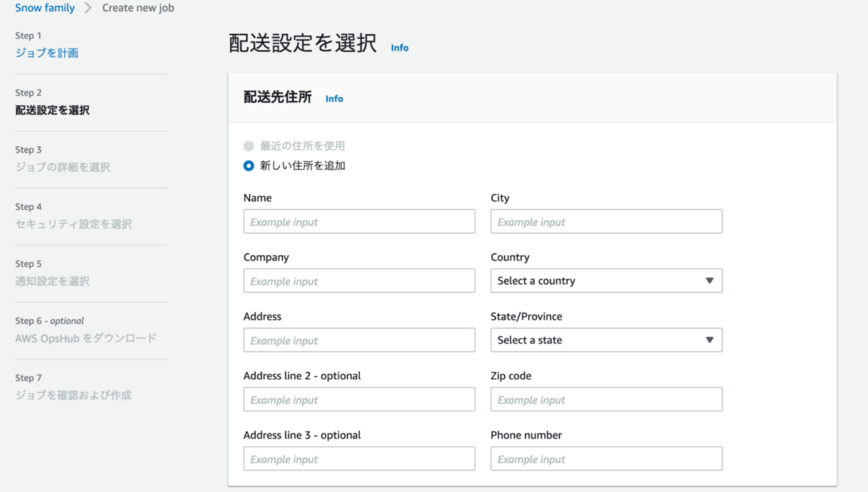
Task: Open the Country dropdown
Action: click(605, 281)
